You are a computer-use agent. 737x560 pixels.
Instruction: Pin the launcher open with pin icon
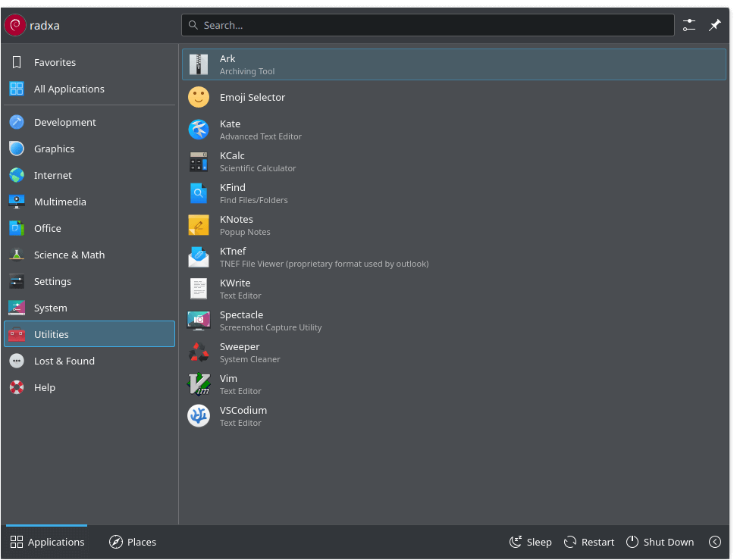click(714, 25)
